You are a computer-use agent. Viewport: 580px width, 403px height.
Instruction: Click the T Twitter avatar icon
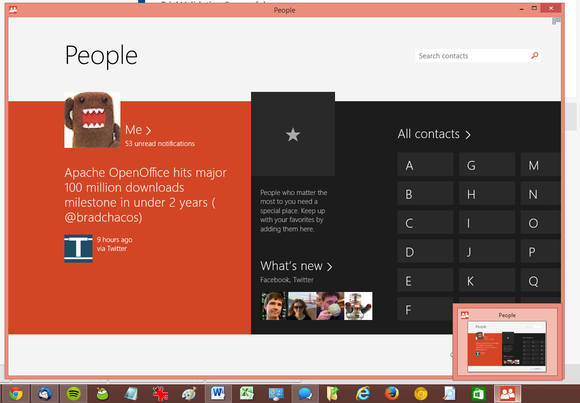tap(78, 248)
